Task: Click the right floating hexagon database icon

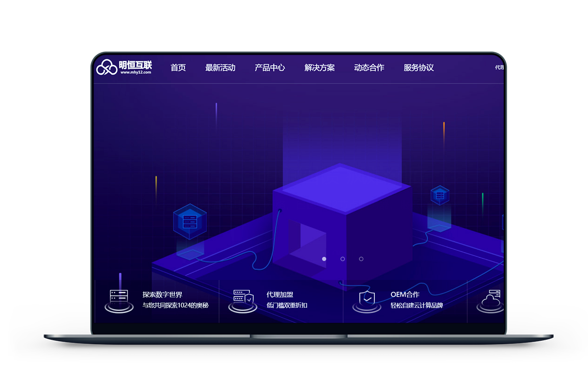Action: click(x=440, y=195)
